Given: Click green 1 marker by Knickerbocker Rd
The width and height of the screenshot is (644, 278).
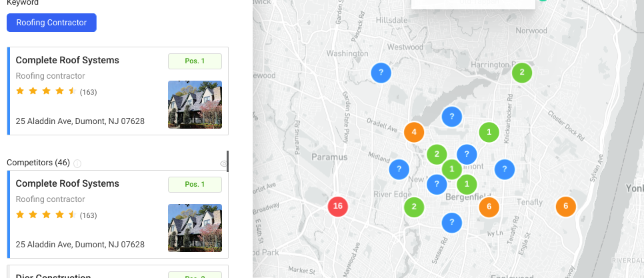Looking at the screenshot, I should [x=489, y=132].
